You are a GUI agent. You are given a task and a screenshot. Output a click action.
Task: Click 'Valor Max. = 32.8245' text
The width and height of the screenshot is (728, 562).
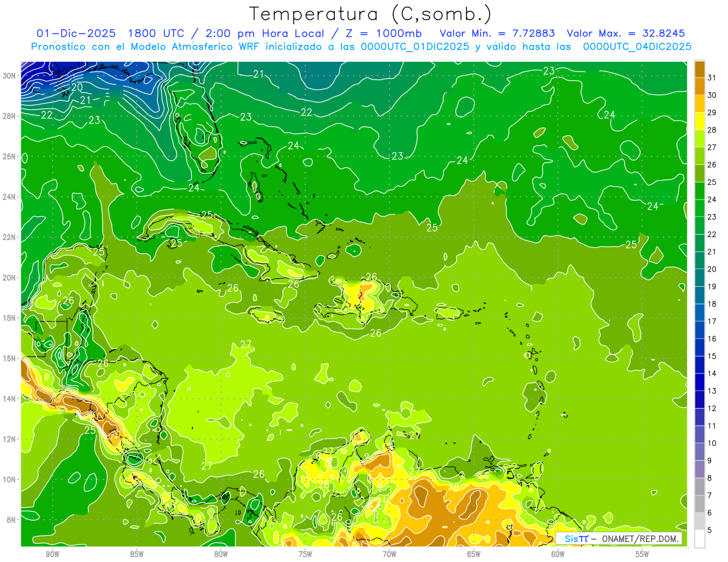tap(627, 33)
